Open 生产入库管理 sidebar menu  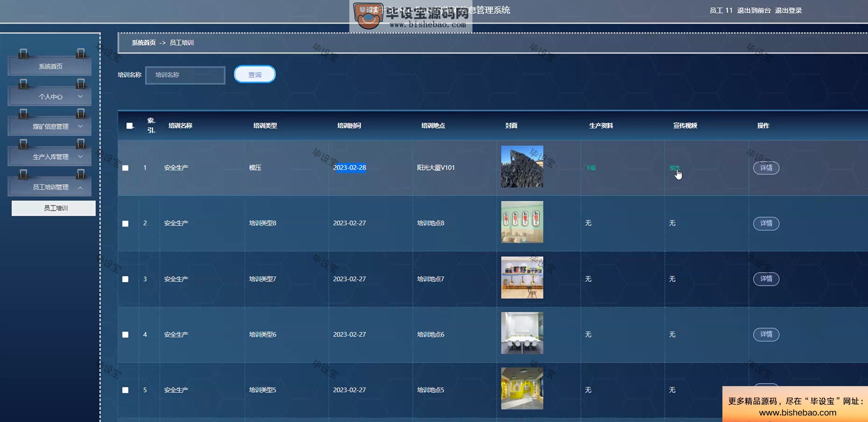pos(50,157)
